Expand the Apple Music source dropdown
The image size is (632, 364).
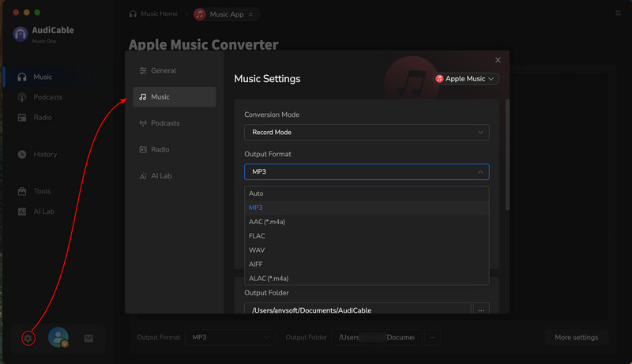point(466,78)
